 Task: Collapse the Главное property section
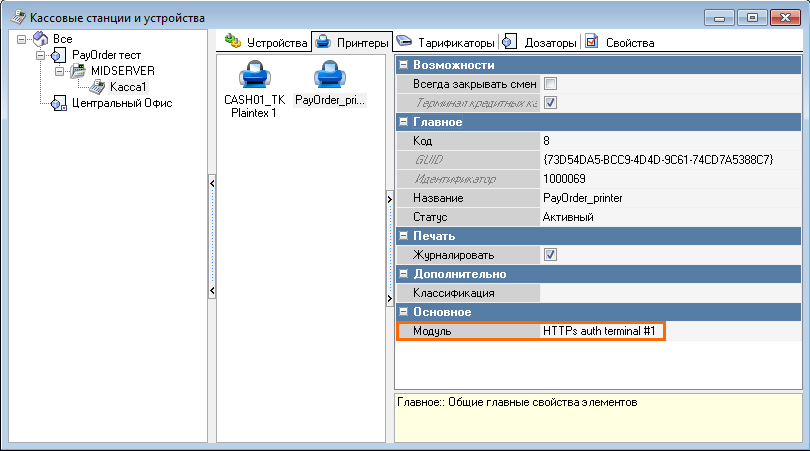tap(404, 122)
